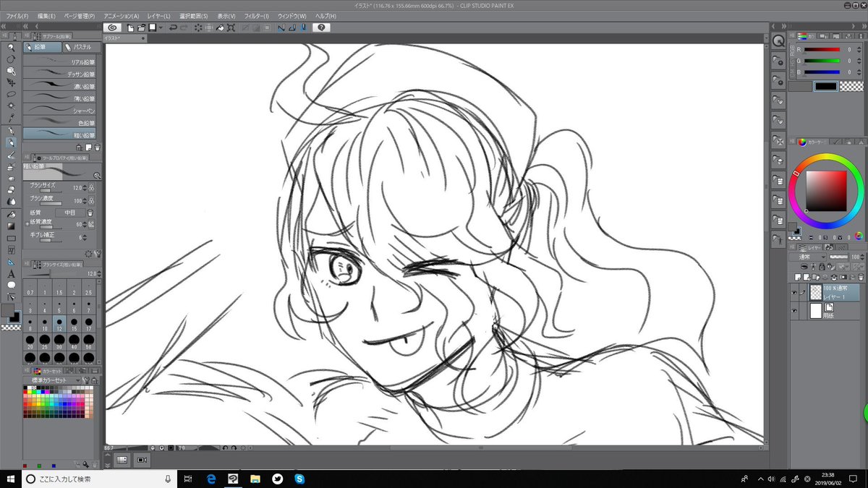Hide the 用紙 paper layer
Image resolution: width=868 pixels, height=488 pixels.
(x=794, y=311)
